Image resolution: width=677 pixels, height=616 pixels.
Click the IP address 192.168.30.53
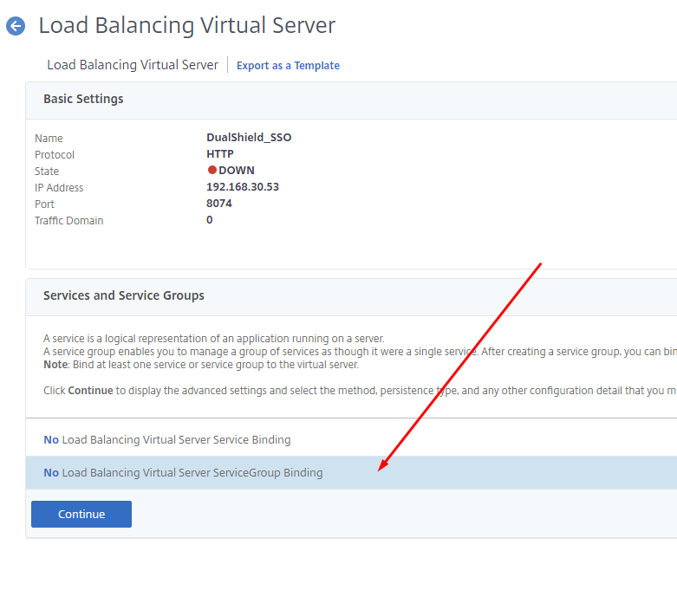point(243,187)
